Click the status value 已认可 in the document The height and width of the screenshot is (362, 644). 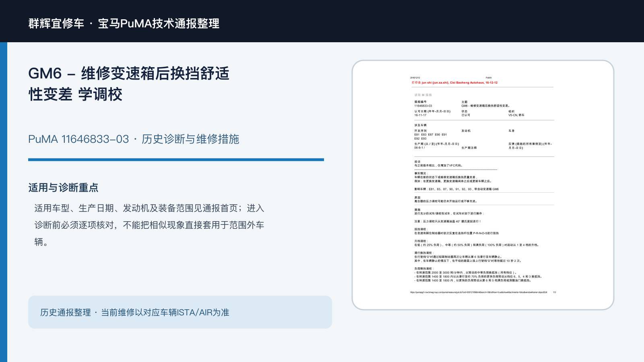pos(466,115)
